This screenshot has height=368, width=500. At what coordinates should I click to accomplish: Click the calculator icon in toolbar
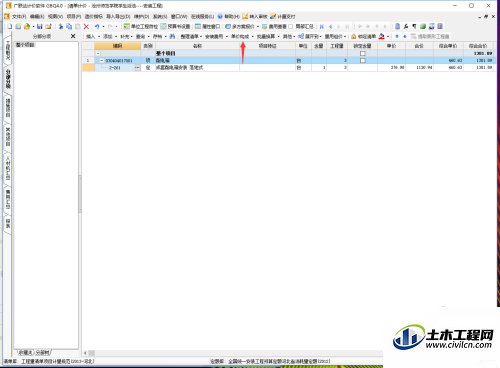click(440, 26)
